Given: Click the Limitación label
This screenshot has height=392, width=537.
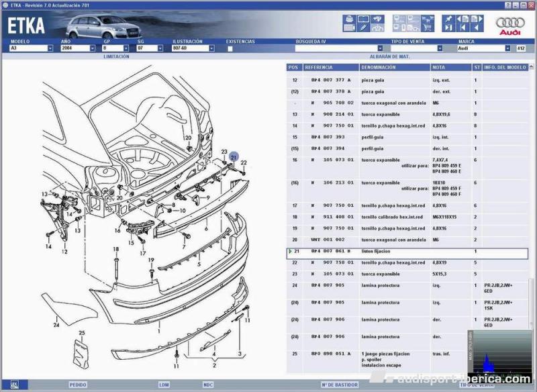Looking at the screenshot, I should (116, 56).
